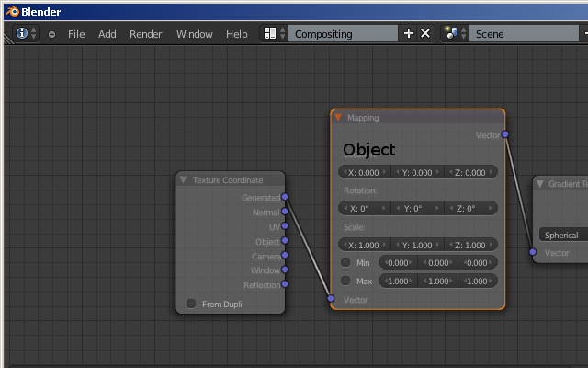This screenshot has height=368, width=588.
Task: Click the Rotation Z 0° field
Action: tap(471, 208)
